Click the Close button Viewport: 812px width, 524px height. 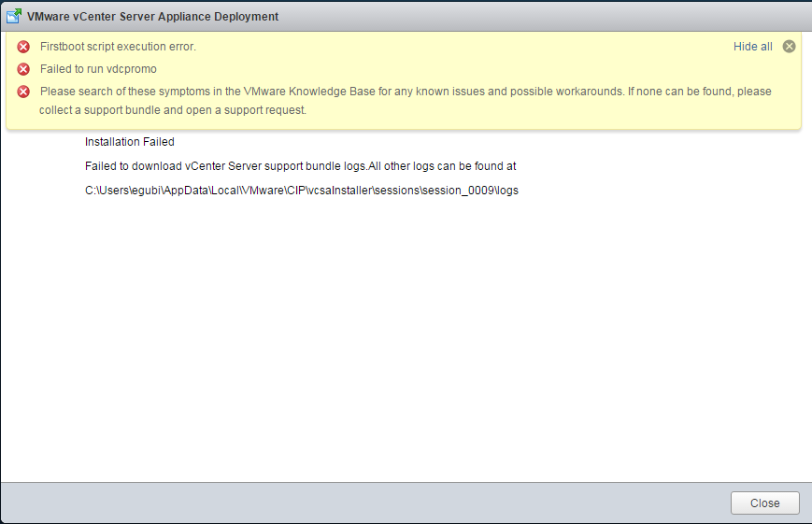pyautogui.click(x=765, y=503)
